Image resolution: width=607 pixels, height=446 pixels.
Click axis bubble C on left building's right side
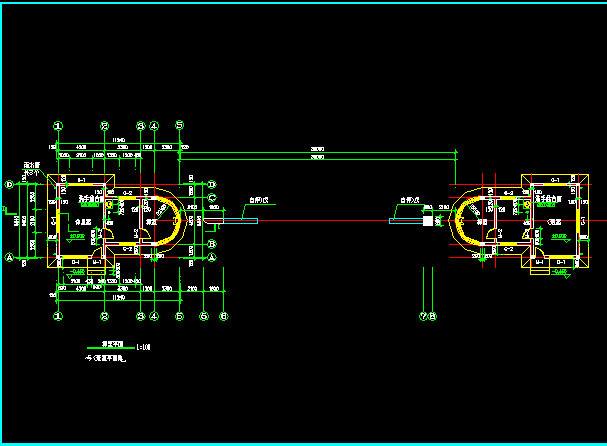212,198
